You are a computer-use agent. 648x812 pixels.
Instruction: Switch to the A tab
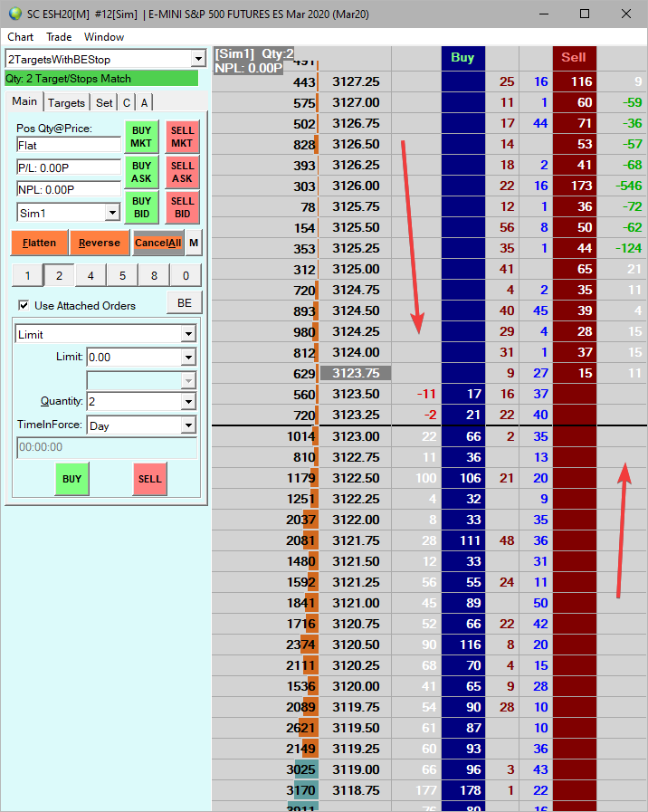click(145, 102)
